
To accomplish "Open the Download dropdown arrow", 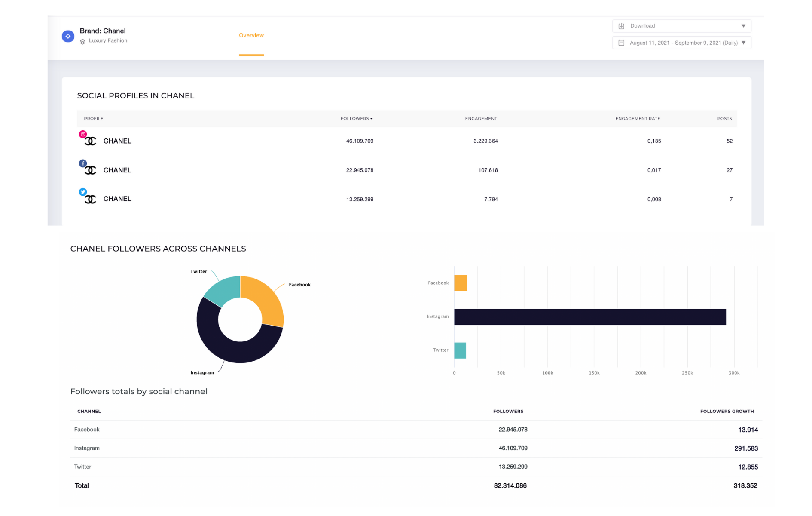I will (744, 26).
